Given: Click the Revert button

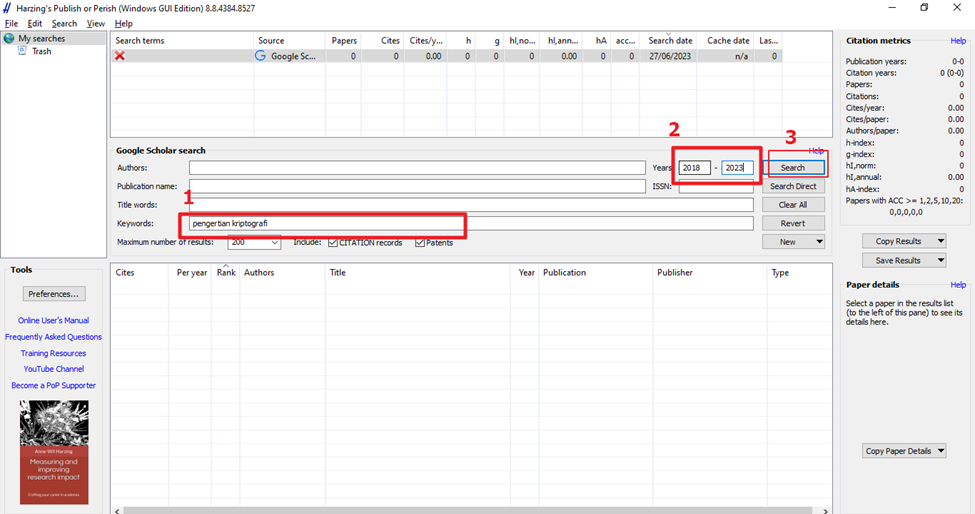Looking at the screenshot, I should point(793,223).
